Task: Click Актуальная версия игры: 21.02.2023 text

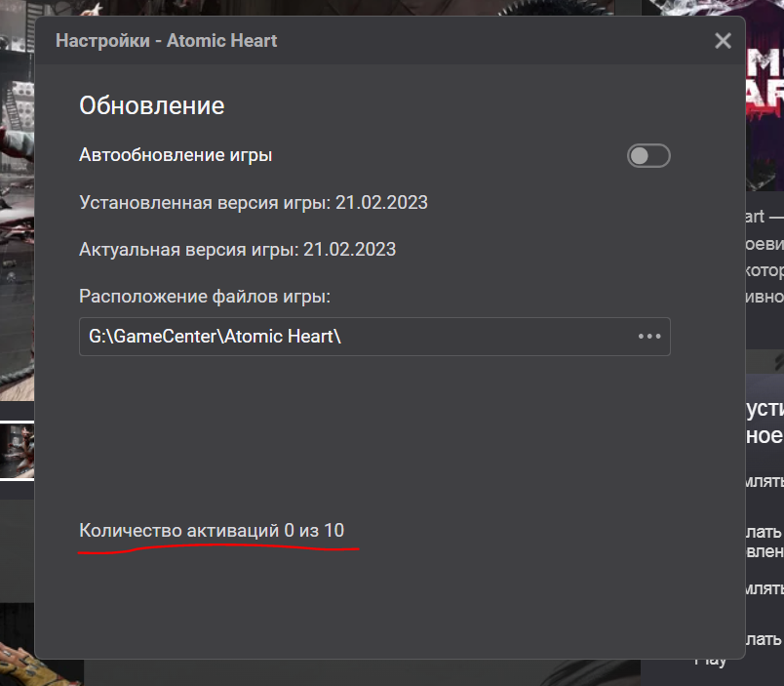Action: coord(238,249)
